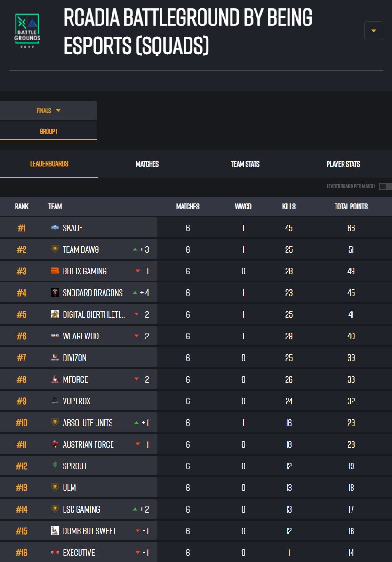The image size is (392, 562).
Task: Click the SKADE team logo icon
Action: coord(55,227)
